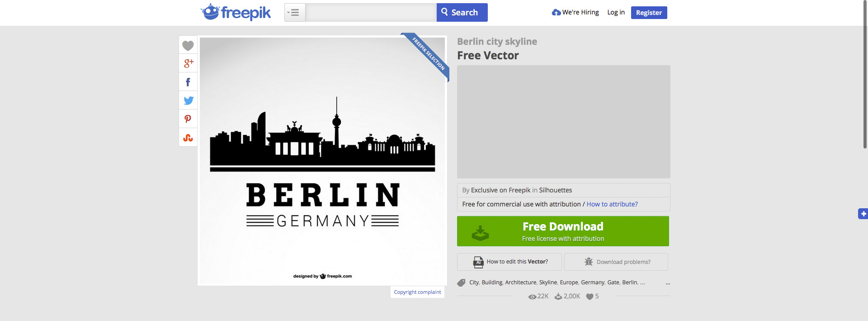The width and height of the screenshot is (868, 321).
Task: Share on Twitter bird icon
Action: [x=188, y=101]
